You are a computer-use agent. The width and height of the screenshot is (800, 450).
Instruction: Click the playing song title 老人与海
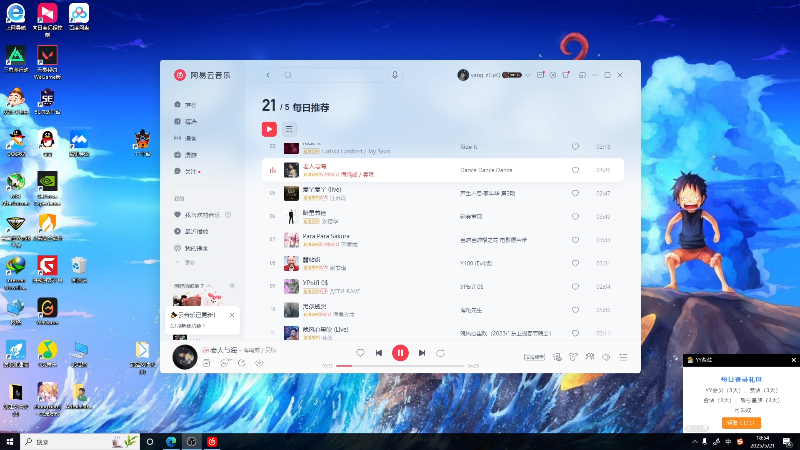[224, 350]
